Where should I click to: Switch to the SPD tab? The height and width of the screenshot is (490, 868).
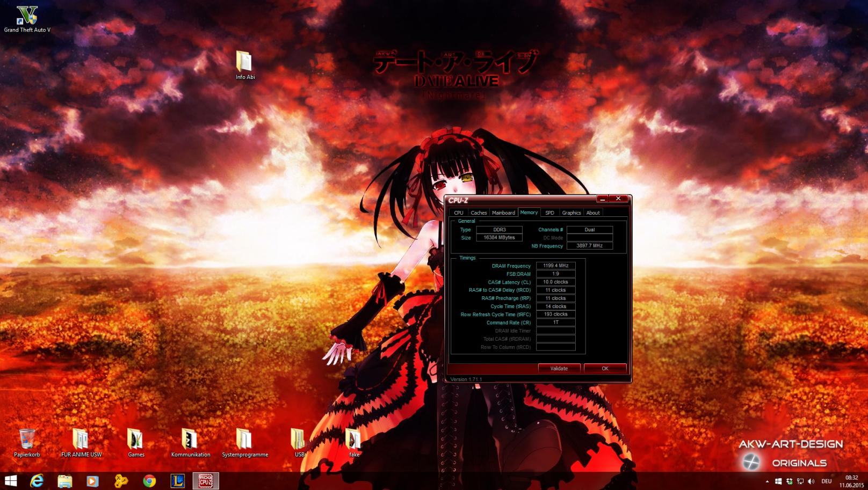[x=549, y=213]
